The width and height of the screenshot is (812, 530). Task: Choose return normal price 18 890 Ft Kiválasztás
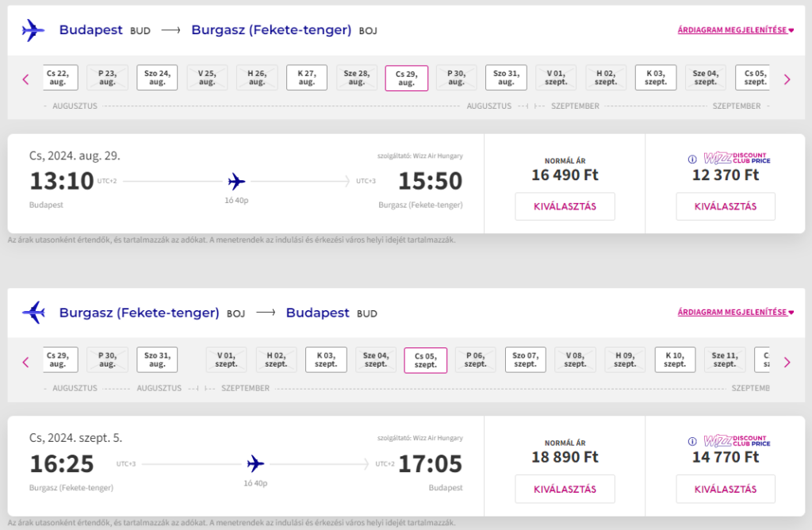[565, 489]
